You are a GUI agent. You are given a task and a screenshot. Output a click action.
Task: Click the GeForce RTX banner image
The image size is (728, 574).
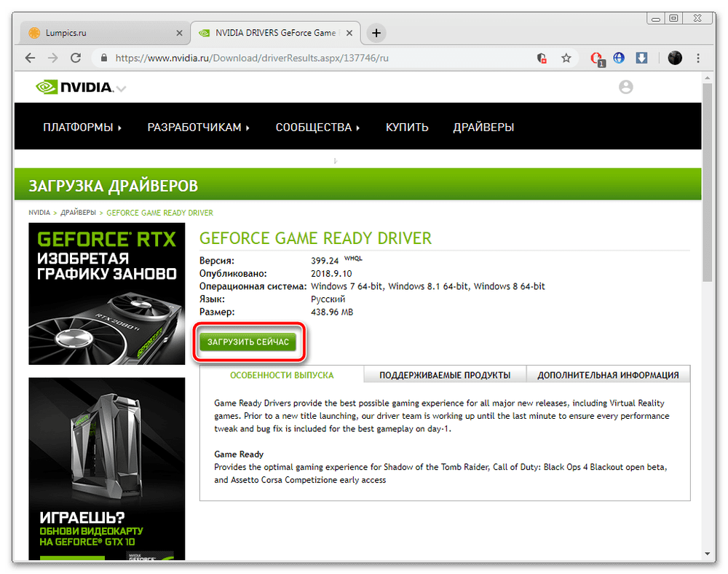pyautogui.click(x=106, y=294)
